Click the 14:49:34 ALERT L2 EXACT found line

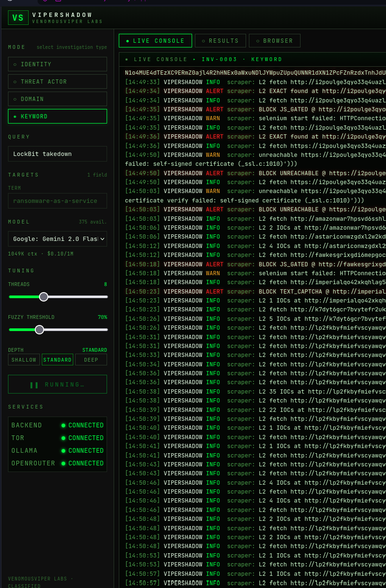pyautogui.click(x=255, y=91)
